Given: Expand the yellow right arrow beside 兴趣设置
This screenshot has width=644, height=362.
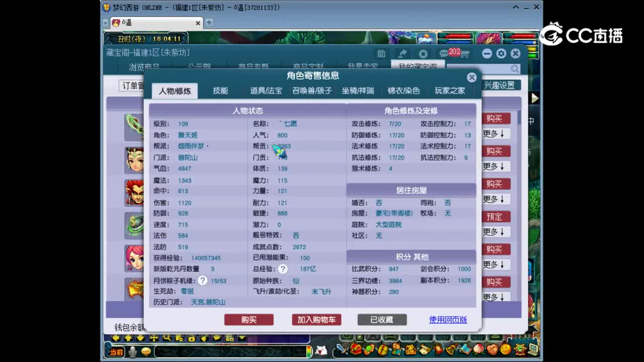Looking at the screenshot, I should point(535,99).
